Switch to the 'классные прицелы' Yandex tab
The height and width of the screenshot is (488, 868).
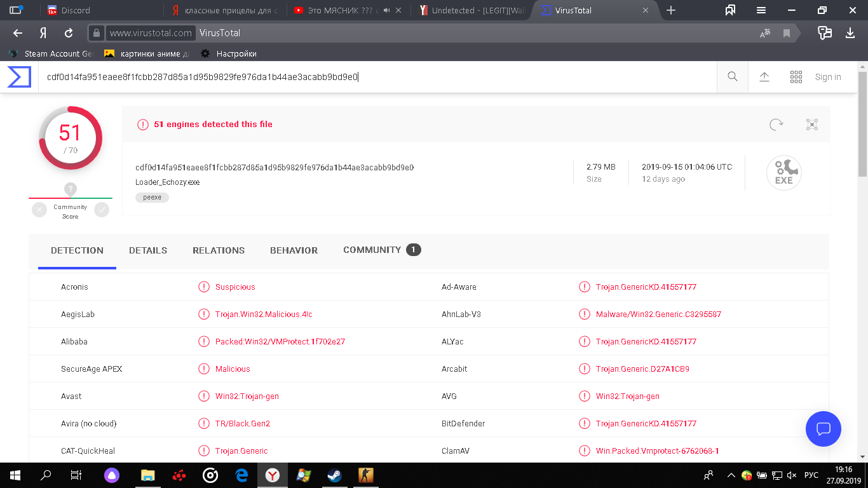(x=225, y=10)
